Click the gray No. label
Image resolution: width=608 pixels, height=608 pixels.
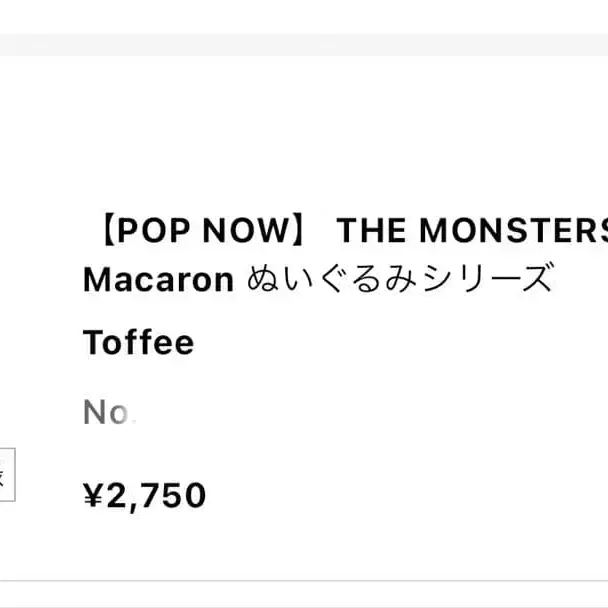click(x=106, y=412)
